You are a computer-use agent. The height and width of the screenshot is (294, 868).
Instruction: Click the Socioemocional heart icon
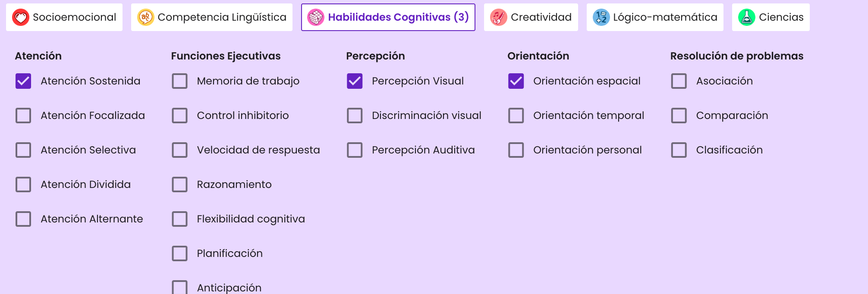tap(20, 17)
